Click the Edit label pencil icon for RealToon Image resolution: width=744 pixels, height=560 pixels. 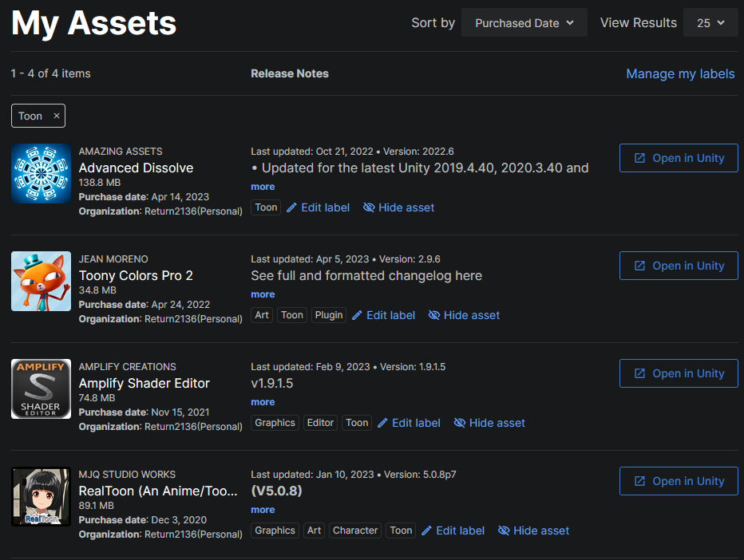point(426,530)
